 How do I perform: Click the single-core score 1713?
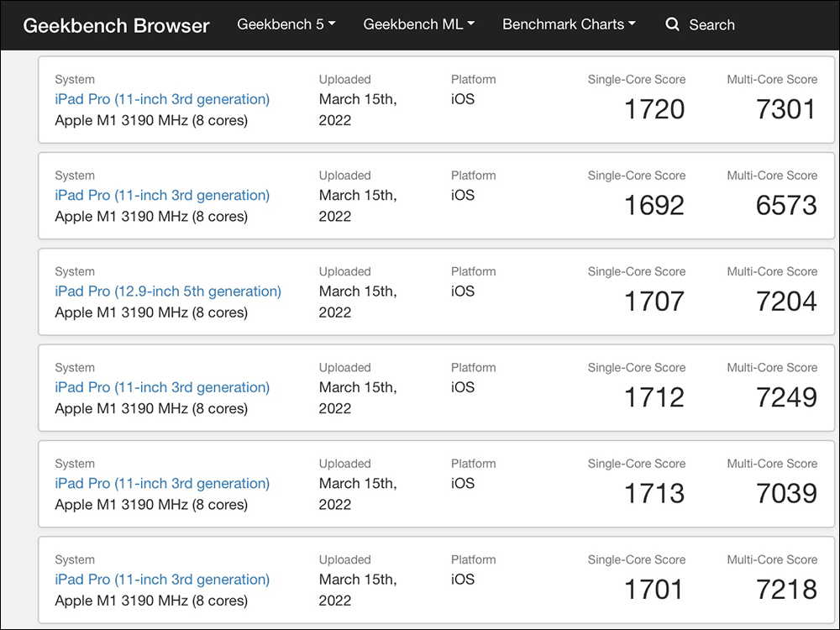pos(654,493)
